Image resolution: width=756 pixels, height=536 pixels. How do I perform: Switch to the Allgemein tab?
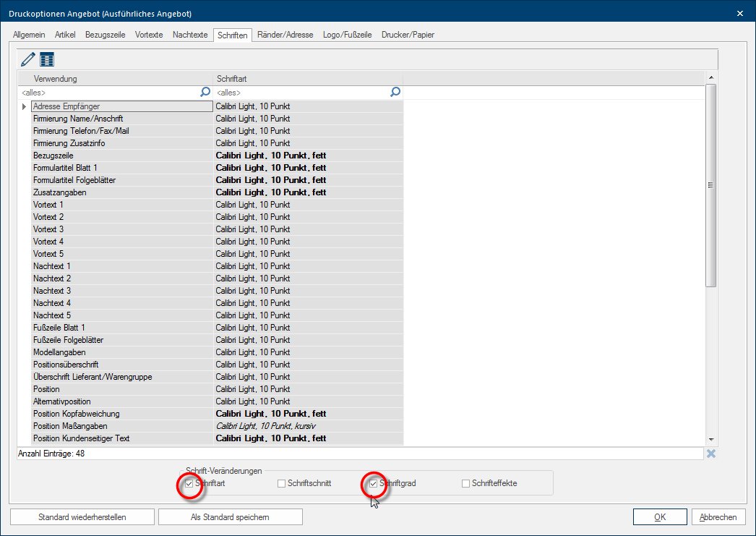tap(29, 35)
